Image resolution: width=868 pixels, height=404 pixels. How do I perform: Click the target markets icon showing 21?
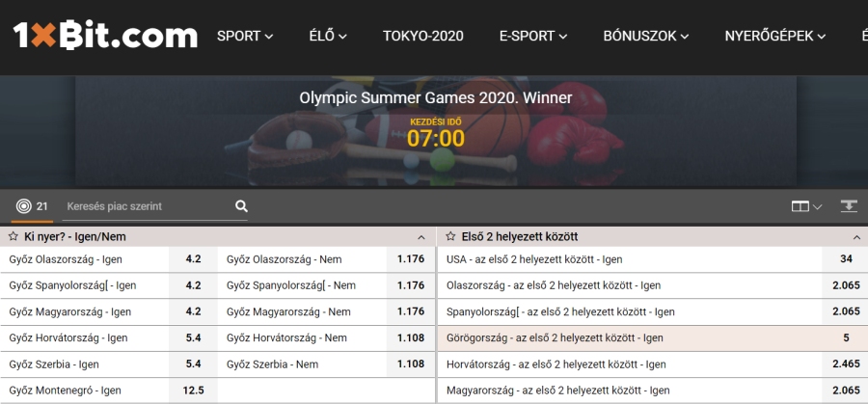pyautogui.click(x=32, y=206)
